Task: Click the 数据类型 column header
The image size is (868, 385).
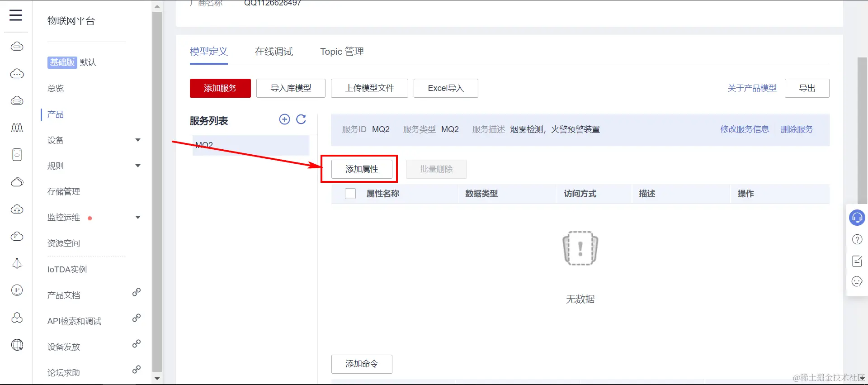Action: [x=481, y=194]
